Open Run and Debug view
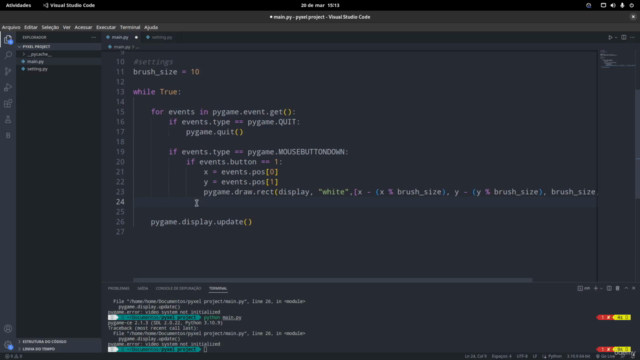640x360 pixels. click(8, 87)
